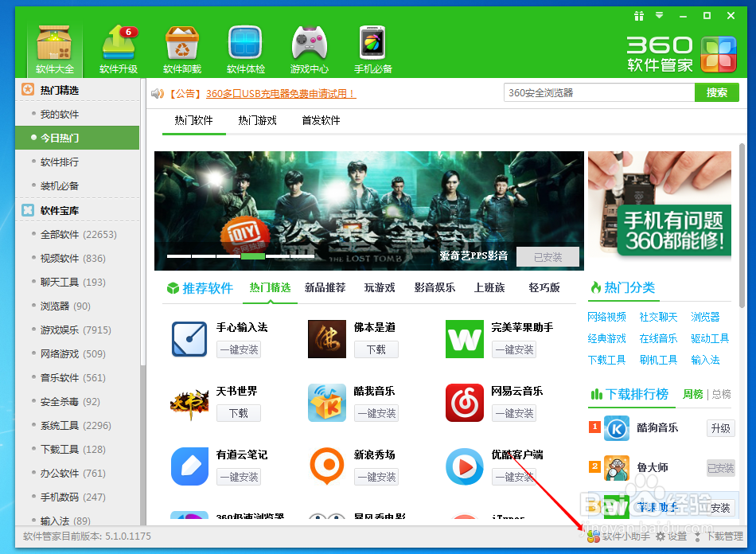Open the 驱动工具 category link

coord(710,338)
